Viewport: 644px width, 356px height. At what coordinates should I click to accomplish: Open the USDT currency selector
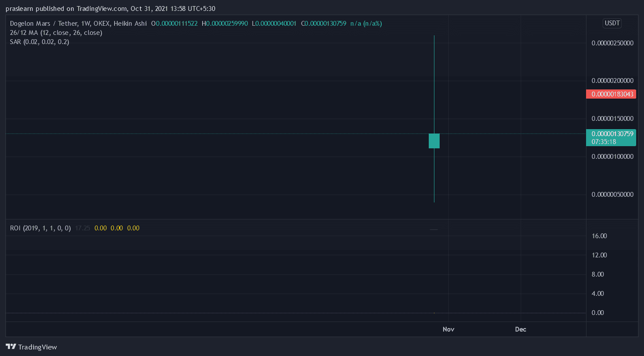pyautogui.click(x=612, y=23)
